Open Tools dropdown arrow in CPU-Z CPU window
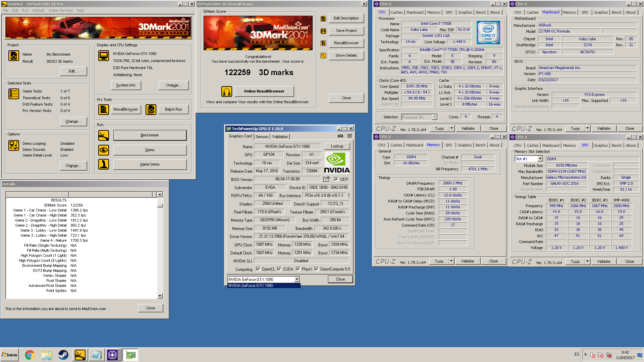Viewport: 644px width, 362px height. 451,128
